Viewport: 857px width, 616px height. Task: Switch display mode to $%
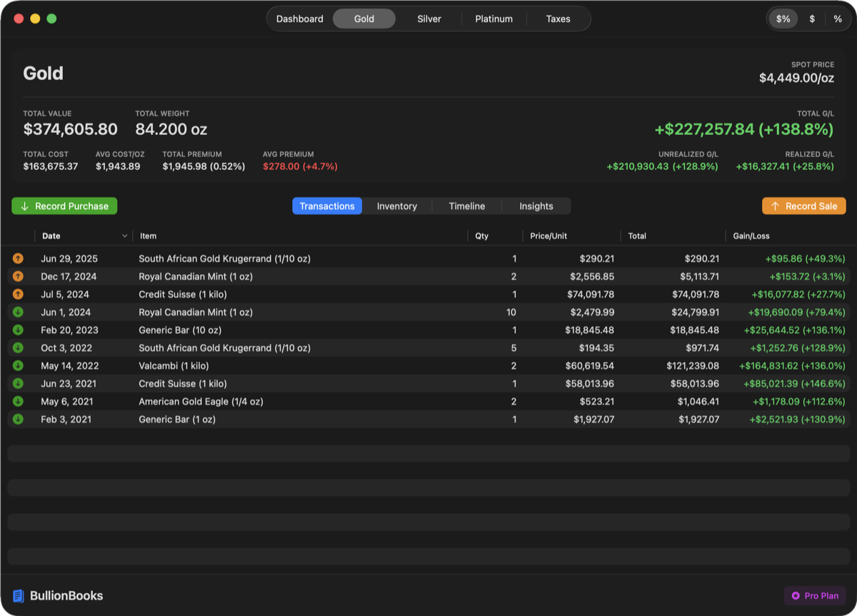point(783,19)
